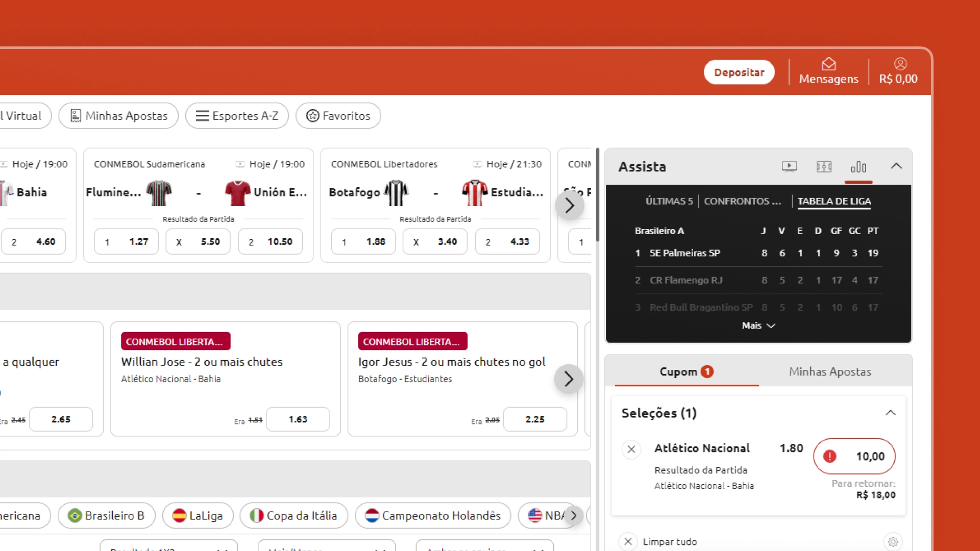
Task: Switch to ÚLTIMAS 5 tab
Action: pos(669,201)
